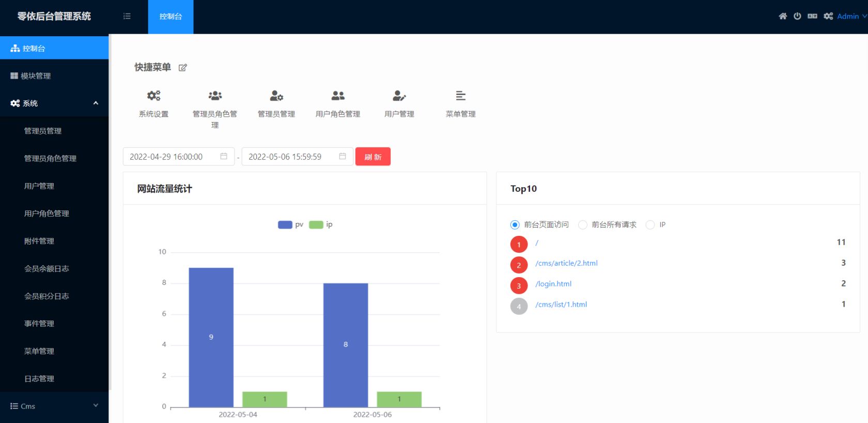Select the 前台页面访问 radio button

point(515,224)
